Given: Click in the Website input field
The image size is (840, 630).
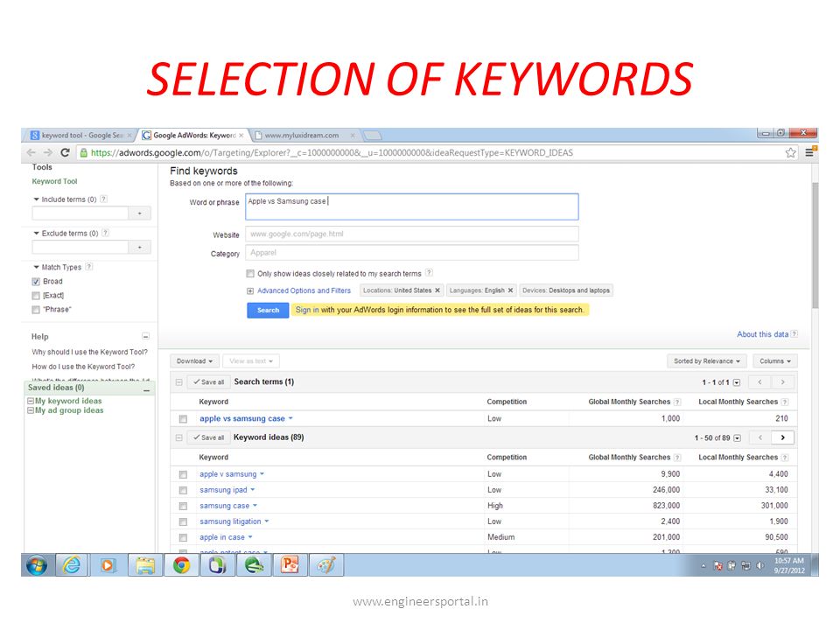Looking at the screenshot, I should click(412, 234).
